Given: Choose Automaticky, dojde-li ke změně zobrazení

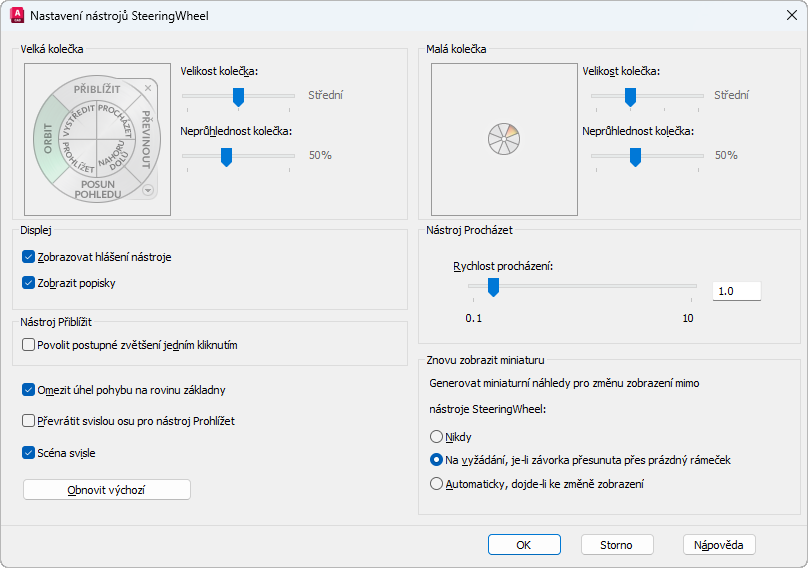Looking at the screenshot, I should coord(436,483).
